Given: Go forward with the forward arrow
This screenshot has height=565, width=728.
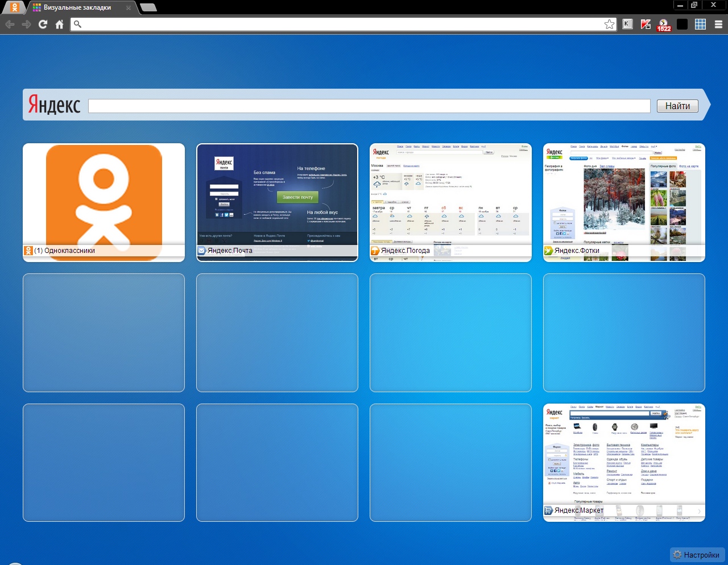Looking at the screenshot, I should coord(26,24).
